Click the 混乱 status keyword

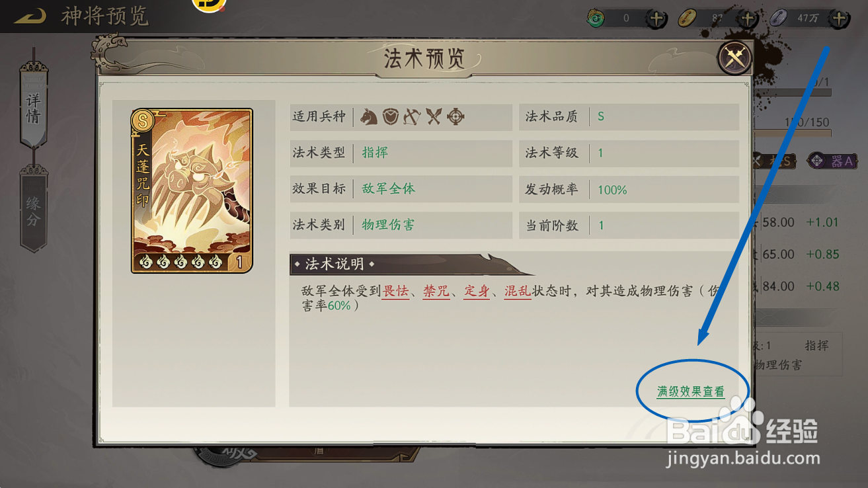click(x=518, y=291)
